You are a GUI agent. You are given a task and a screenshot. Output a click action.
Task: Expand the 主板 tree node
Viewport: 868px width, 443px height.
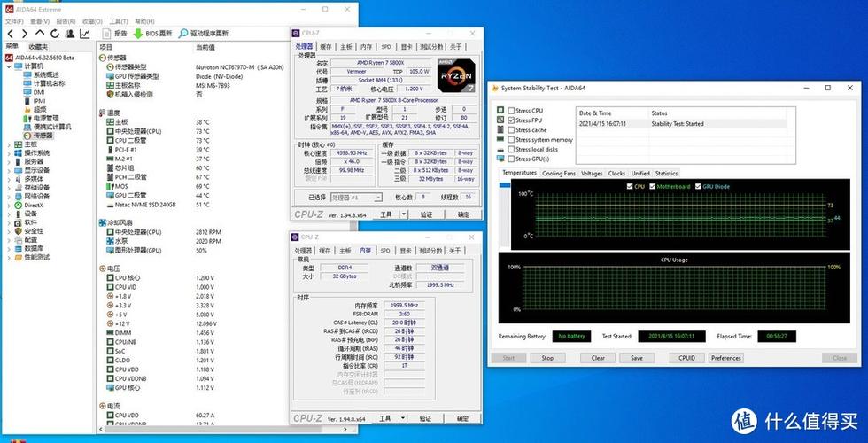pos(8,144)
